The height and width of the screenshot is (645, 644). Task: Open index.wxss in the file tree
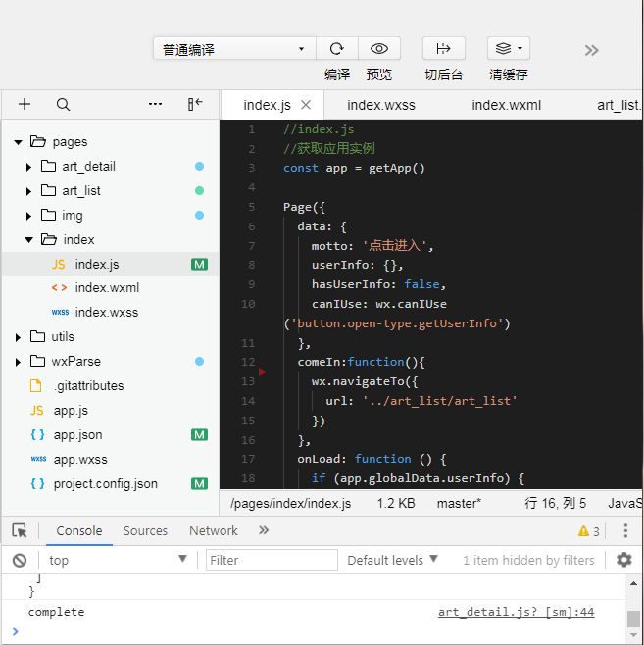(107, 313)
